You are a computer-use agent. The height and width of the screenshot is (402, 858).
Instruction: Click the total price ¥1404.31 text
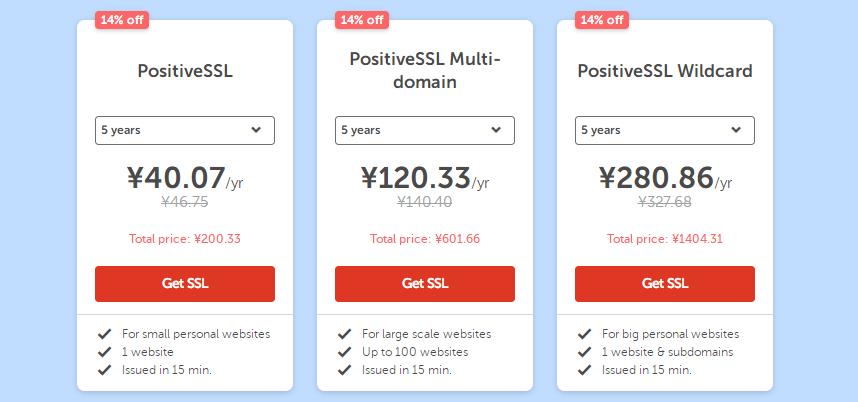665,239
